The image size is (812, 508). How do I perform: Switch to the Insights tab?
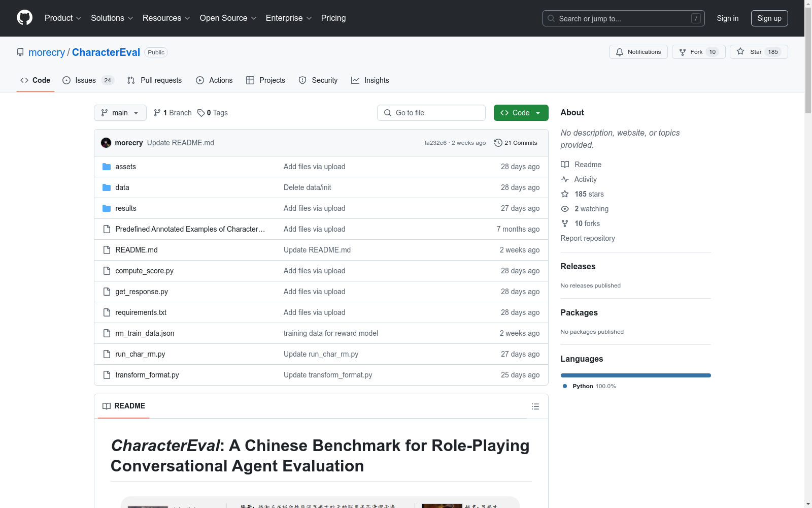tap(370, 80)
